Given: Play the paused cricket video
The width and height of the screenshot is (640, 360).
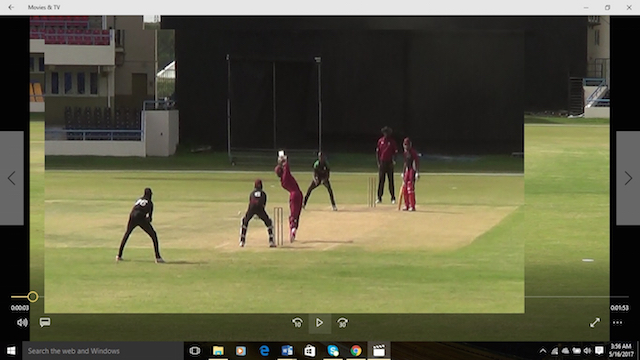Looking at the screenshot, I should (320, 323).
